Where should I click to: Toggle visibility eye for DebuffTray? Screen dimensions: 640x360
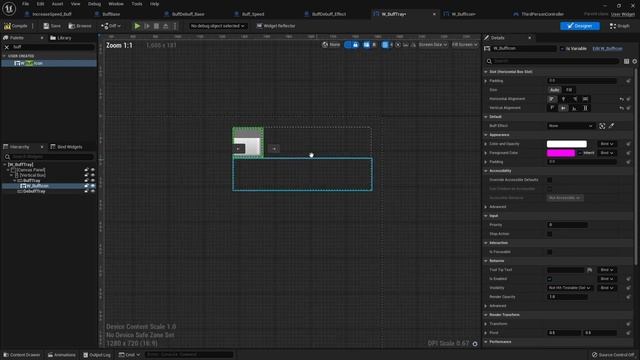click(x=93, y=191)
